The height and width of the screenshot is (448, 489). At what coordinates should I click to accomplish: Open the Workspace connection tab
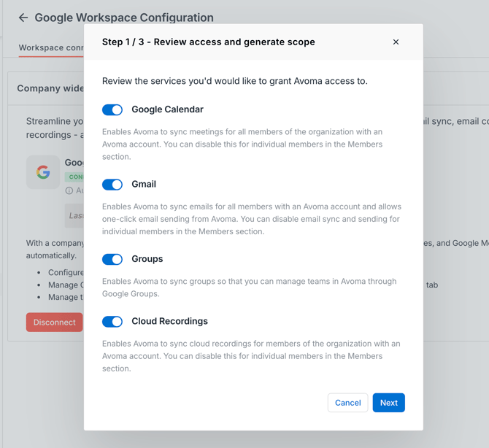(x=51, y=47)
